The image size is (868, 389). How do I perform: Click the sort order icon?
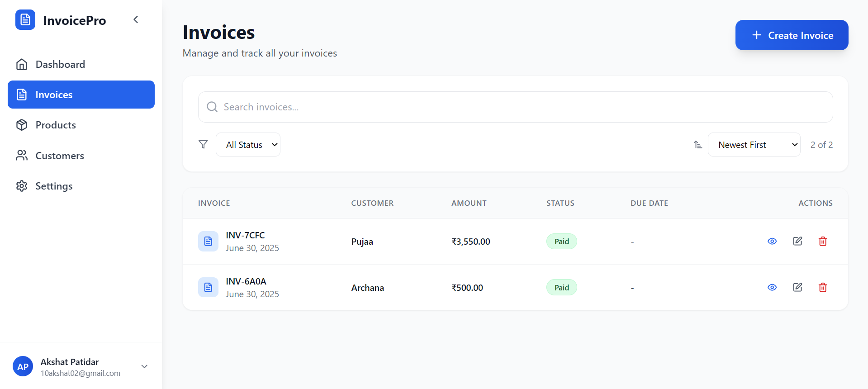(x=698, y=145)
